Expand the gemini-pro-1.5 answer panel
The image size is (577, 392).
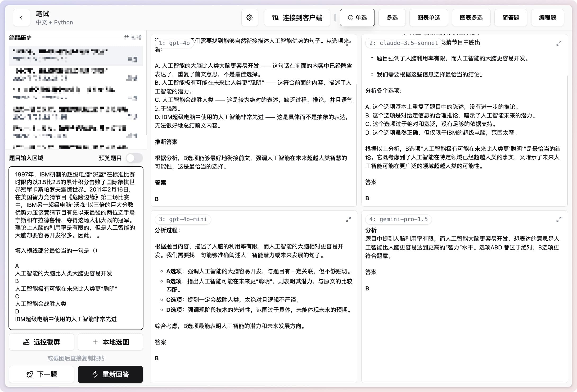pyautogui.click(x=559, y=219)
